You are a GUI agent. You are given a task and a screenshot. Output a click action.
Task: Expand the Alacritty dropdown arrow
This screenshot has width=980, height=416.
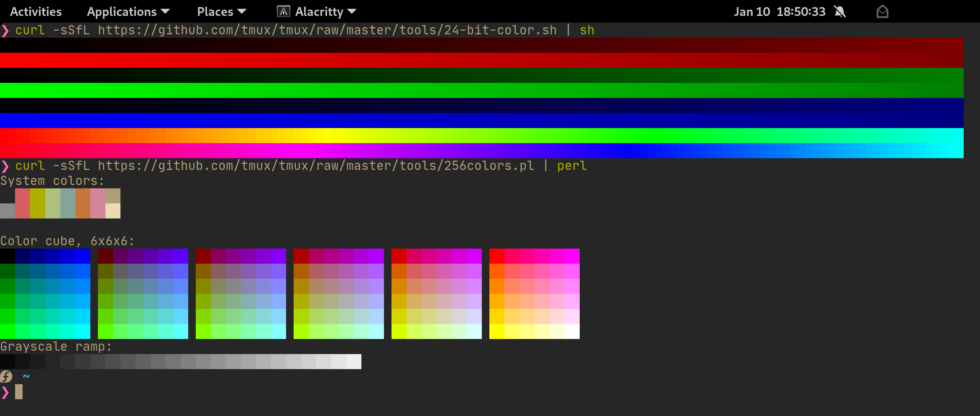[x=352, y=12]
